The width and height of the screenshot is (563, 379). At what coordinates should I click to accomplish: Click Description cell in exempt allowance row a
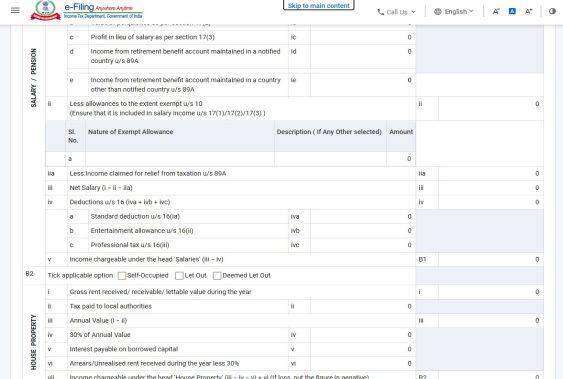(330, 159)
